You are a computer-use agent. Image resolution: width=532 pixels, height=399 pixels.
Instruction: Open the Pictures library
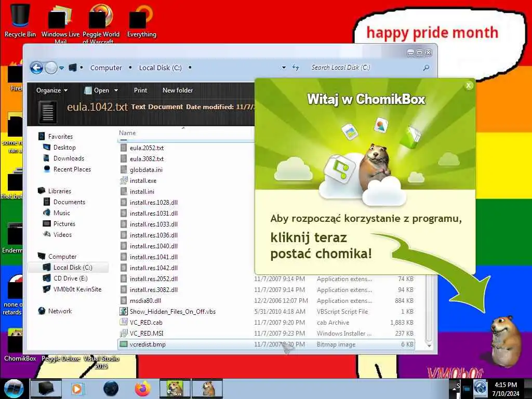64,223
